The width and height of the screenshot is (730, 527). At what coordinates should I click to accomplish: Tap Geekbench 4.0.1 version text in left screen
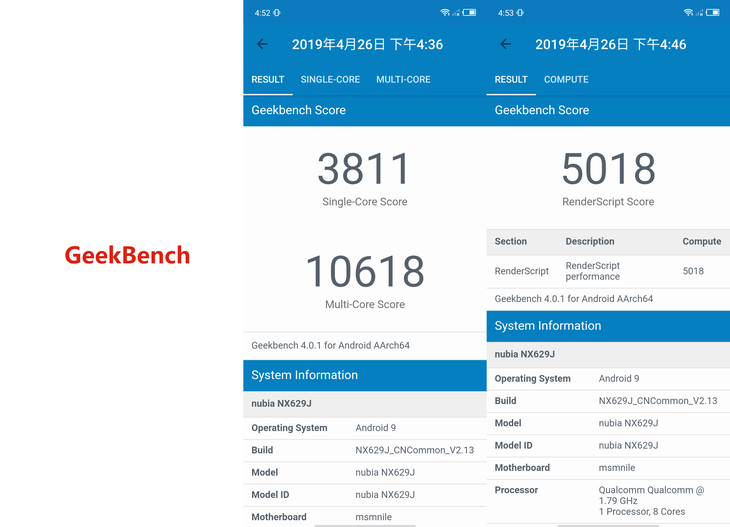coord(331,345)
